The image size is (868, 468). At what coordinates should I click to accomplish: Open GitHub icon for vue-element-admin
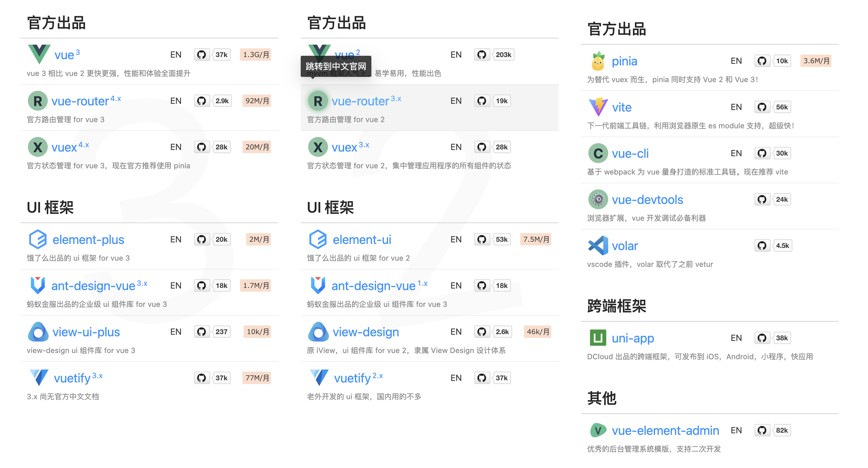(762, 430)
